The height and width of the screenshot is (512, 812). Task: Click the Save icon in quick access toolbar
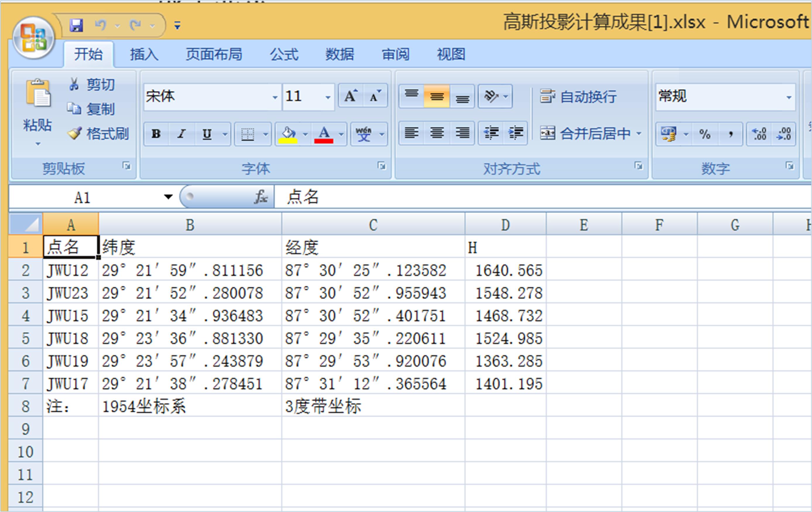pos(76,25)
